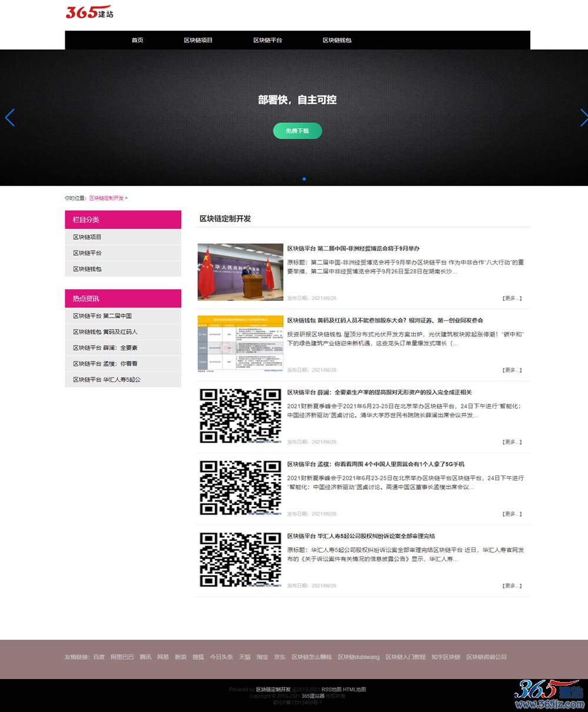
Task: Open 区块链项目 in the top navigation bar
Action: click(x=198, y=40)
